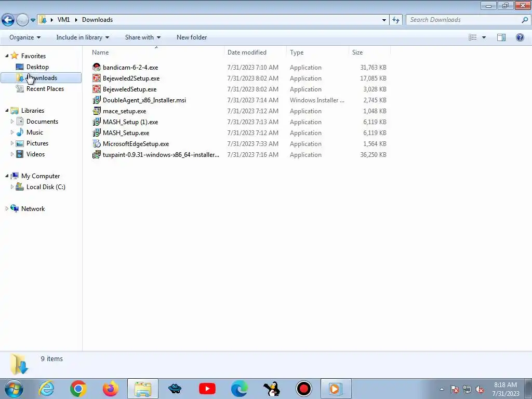Select Downloads in Favorites
Screen dimensions: 532x399
pos(41,78)
